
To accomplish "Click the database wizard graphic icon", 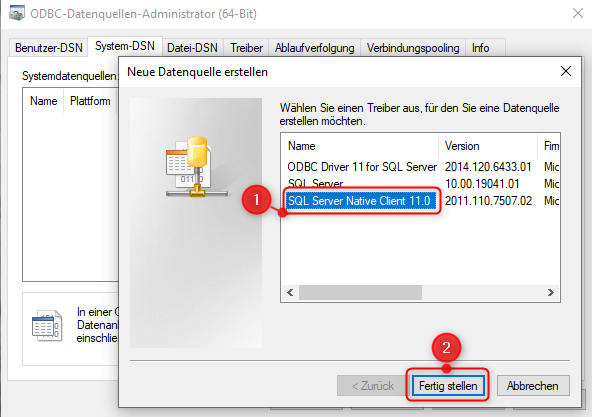I will 196,166.
